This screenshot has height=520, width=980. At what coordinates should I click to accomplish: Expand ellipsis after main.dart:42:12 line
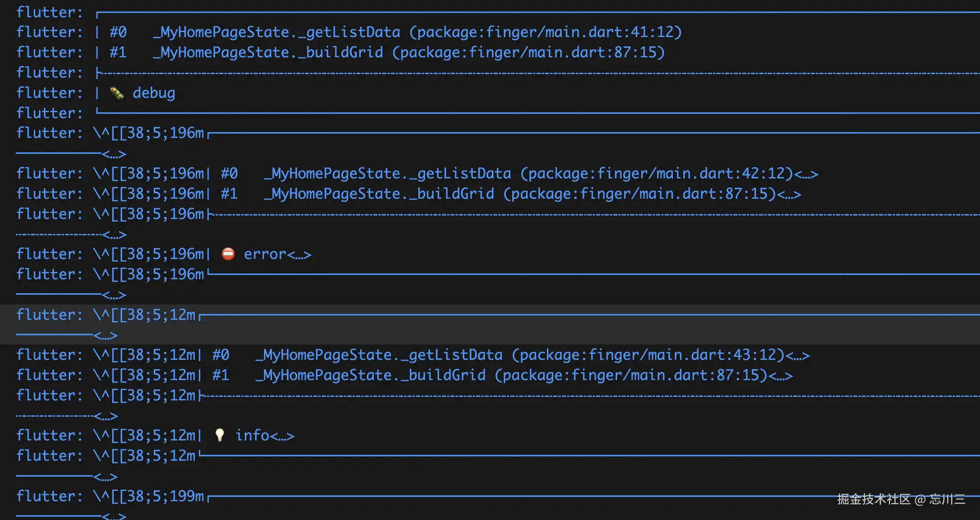(x=806, y=174)
